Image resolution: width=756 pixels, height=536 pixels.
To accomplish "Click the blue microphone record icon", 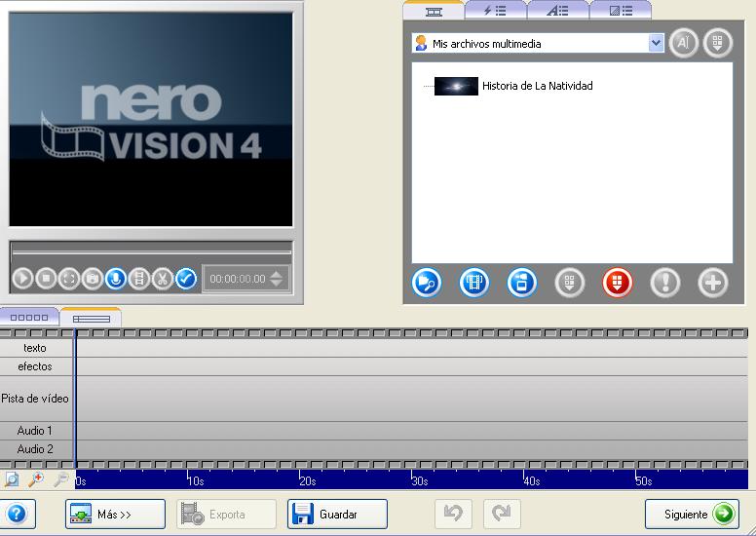I will 116,279.
